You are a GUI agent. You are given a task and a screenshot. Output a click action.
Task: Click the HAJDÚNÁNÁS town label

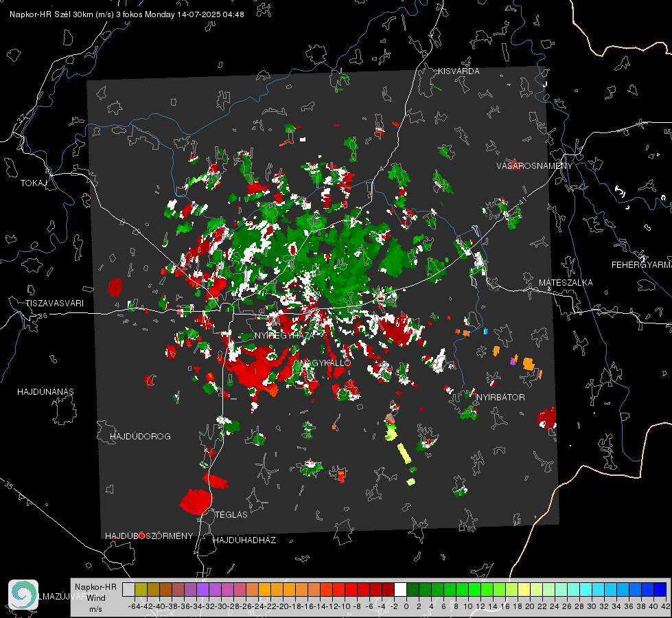pyautogui.click(x=45, y=392)
